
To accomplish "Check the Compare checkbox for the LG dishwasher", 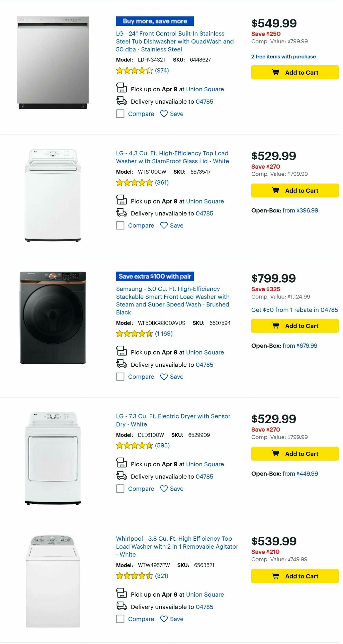I will pos(120,114).
